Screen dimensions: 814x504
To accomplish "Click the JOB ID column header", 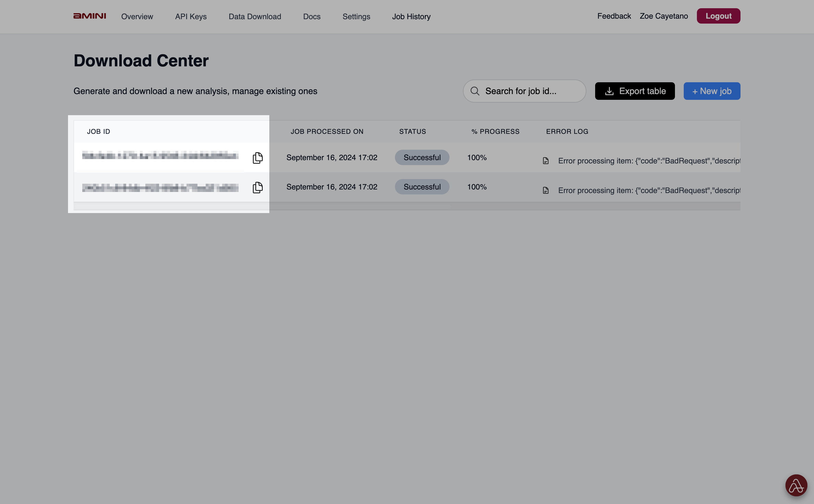I will pyautogui.click(x=98, y=131).
